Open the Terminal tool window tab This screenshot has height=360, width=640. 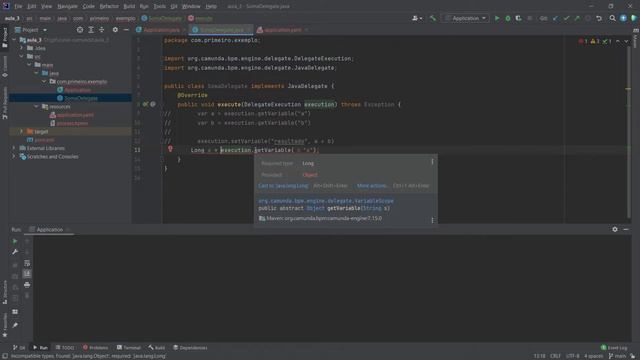click(x=129, y=348)
